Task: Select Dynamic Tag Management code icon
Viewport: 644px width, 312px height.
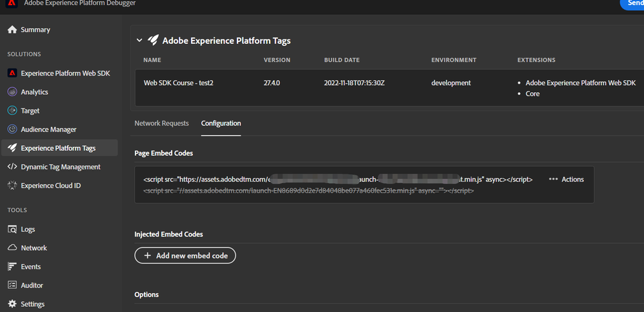Action: coord(12,167)
